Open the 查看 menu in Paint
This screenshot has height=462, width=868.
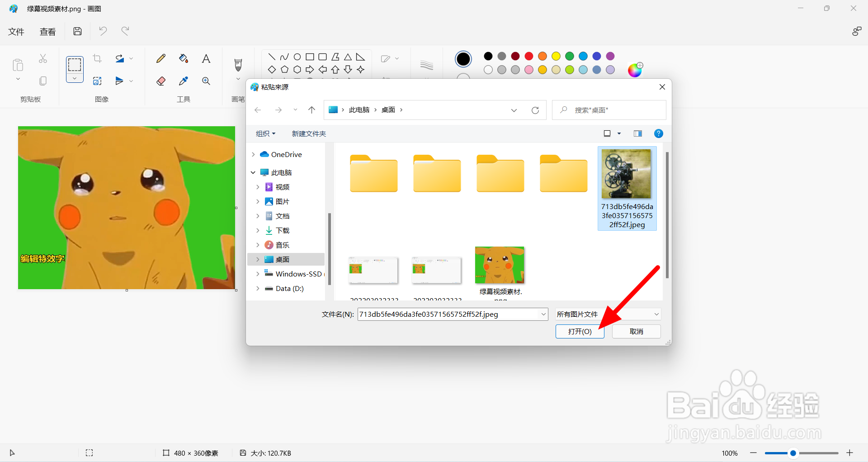pos(48,32)
